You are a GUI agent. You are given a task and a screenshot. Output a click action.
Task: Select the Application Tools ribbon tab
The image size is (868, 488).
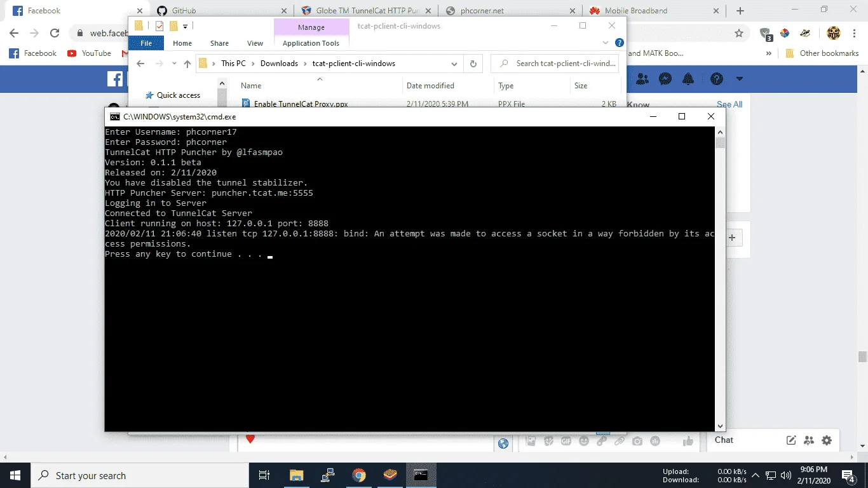coord(311,43)
